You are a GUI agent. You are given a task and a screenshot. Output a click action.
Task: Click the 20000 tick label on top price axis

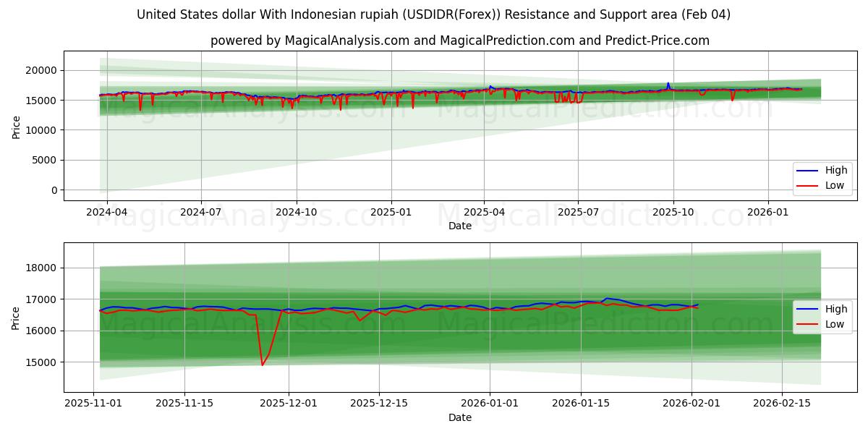[43, 69]
